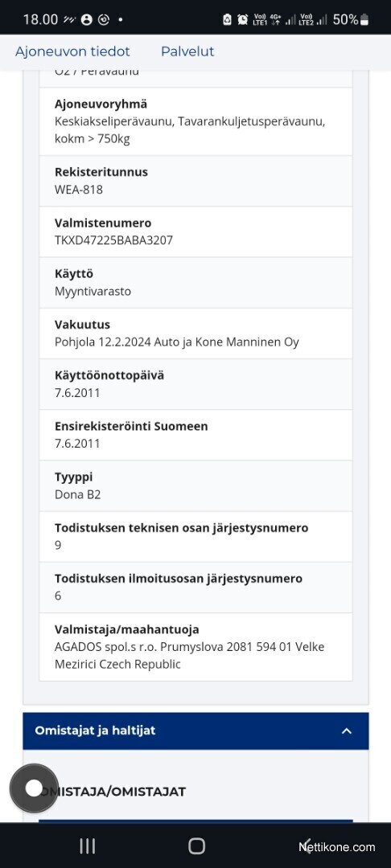Open recent apps with three-bar navigation icon
The width and height of the screenshot is (391, 868).
coord(88,845)
